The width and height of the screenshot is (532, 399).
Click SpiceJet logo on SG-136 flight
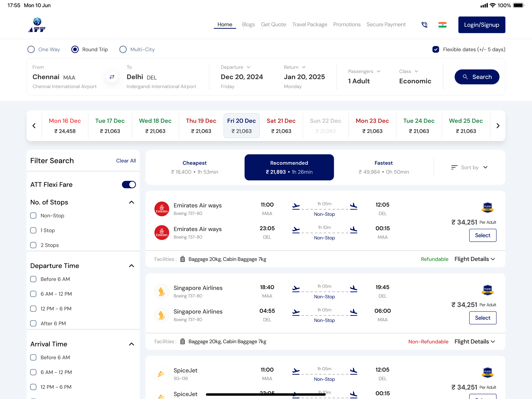tap(162, 374)
